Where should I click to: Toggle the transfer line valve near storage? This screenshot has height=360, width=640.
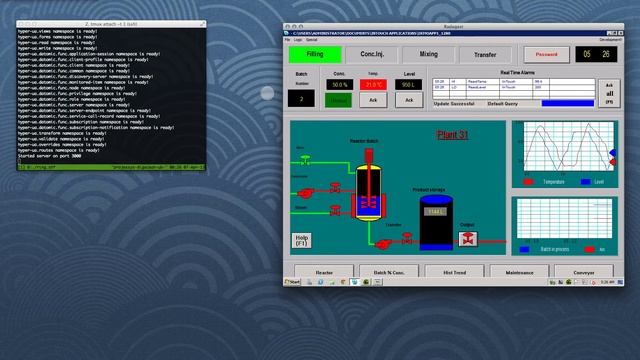tap(407, 238)
